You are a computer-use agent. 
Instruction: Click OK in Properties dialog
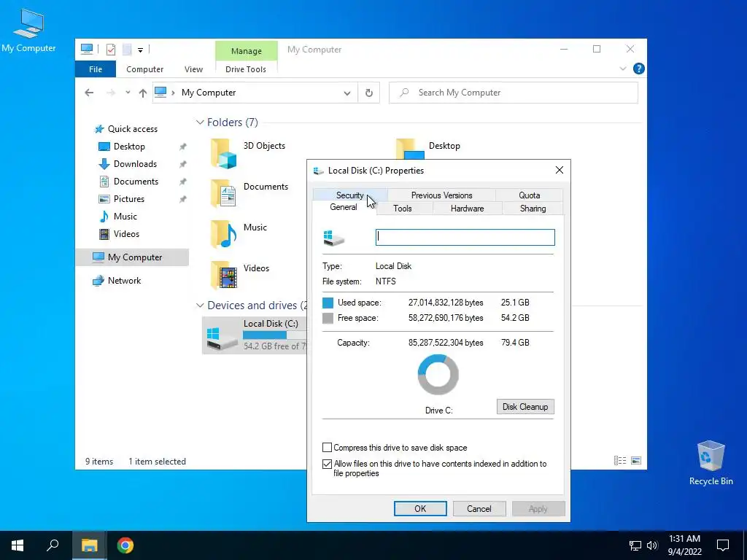[x=420, y=508]
